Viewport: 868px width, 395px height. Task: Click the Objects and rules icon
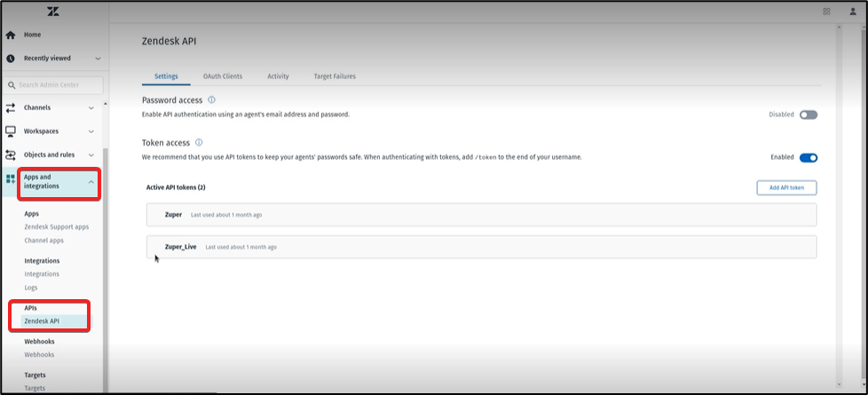click(10, 155)
